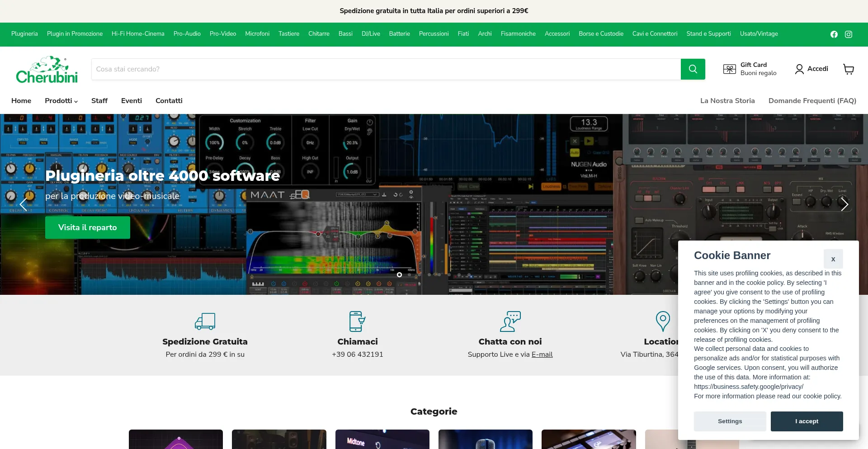Select the active carousel slide dot

[x=399, y=274]
